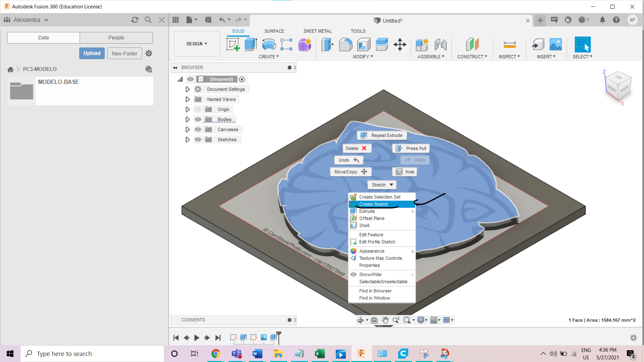Toggle visibility of Bodies folder
644x362 pixels.
tap(198, 120)
